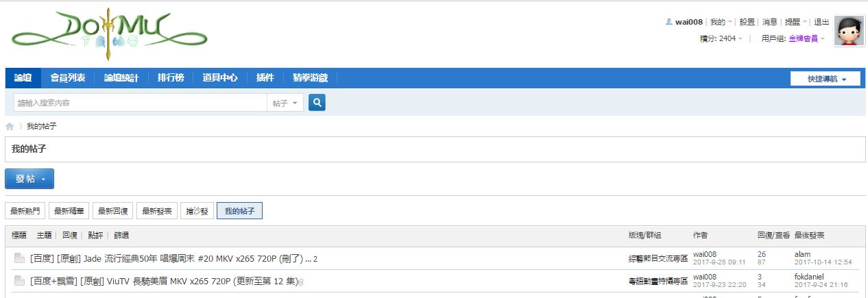Open the 金牌會員 user group link

coord(803,38)
